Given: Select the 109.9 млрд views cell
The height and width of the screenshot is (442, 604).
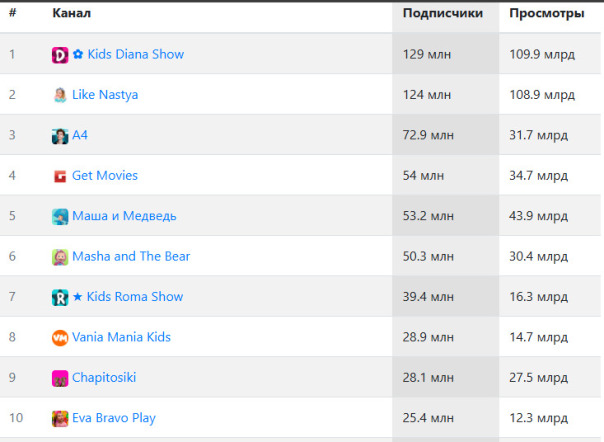Looking at the screenshot, I should 550,54.
